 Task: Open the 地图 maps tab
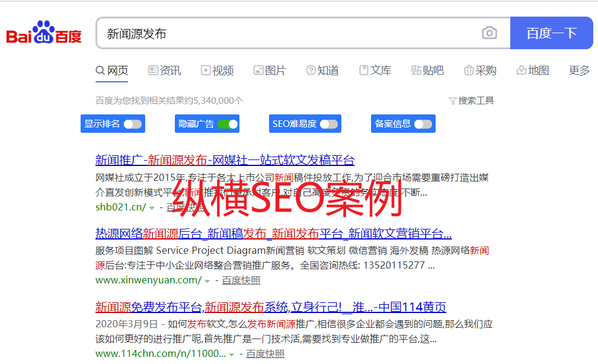tap(532, 71)
